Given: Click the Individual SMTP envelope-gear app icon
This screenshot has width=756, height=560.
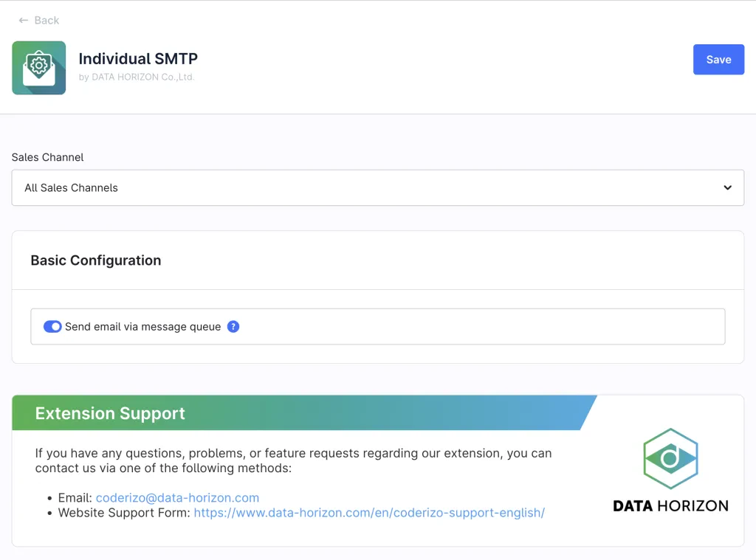Looking at the screenshot, I should click(39, 68).
